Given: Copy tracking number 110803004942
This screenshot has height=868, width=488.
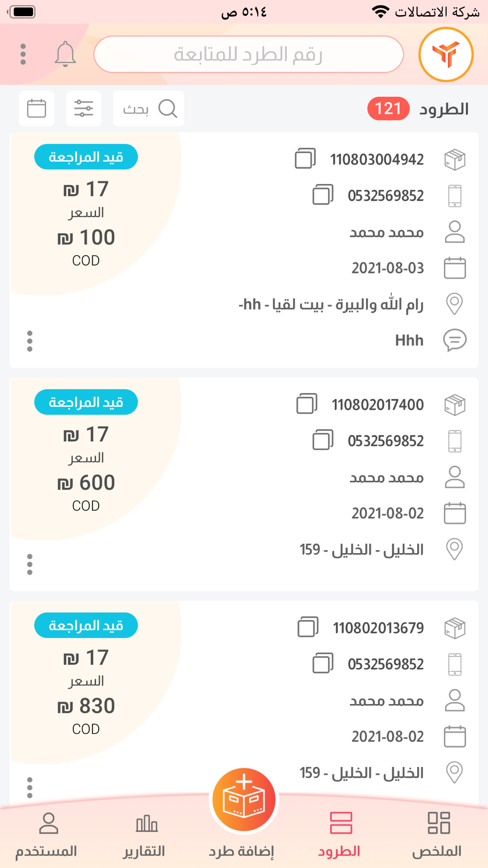Looking at the screenshot, I should pos(305,159).
